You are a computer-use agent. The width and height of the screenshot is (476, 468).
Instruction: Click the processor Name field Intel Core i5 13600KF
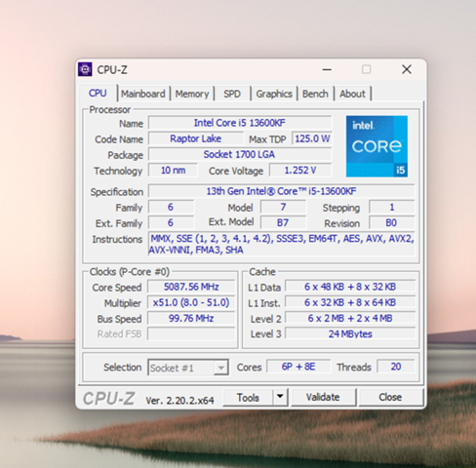click(240, 123)
